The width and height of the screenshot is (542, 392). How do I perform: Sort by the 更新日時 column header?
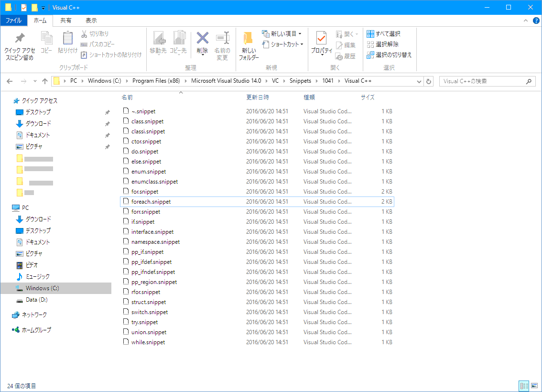click(x=258, y=98)
